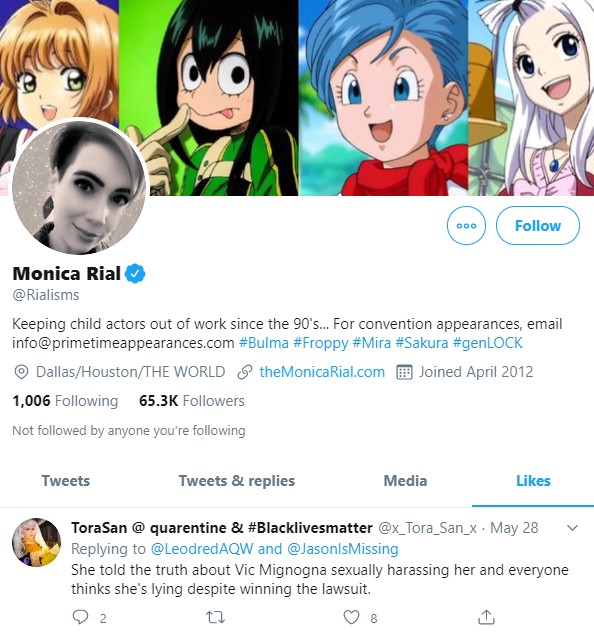Click the blue verified badge
The height and width of the screenshot is (636, 594).
(x=135, y=273)
